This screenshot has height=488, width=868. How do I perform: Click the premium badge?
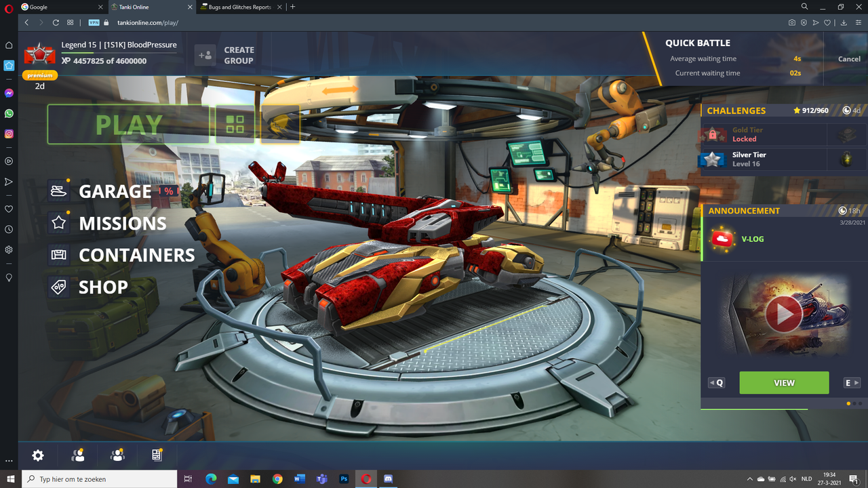[x=40, y=75]
